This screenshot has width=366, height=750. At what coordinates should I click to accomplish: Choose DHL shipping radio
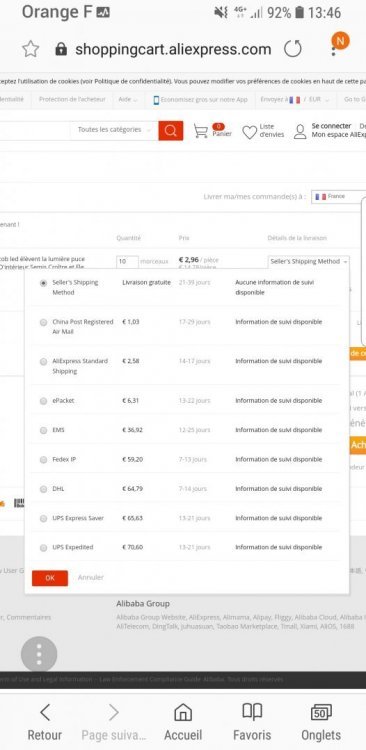[44, 489]
